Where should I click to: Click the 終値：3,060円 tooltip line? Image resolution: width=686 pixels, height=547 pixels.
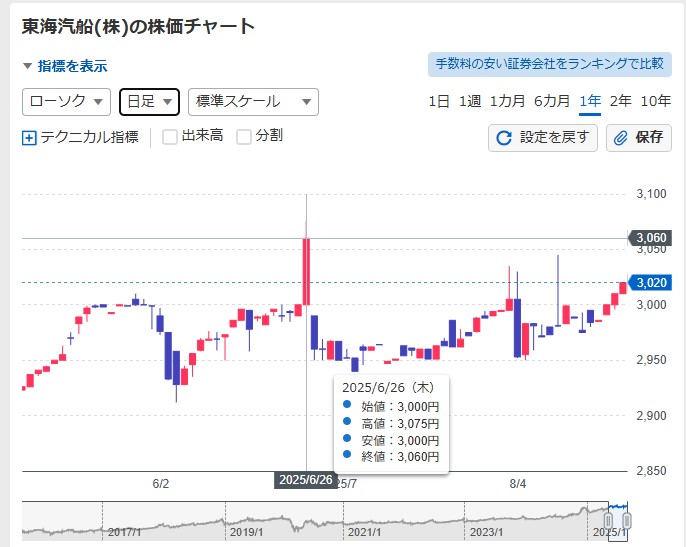[x=391, y=456]
